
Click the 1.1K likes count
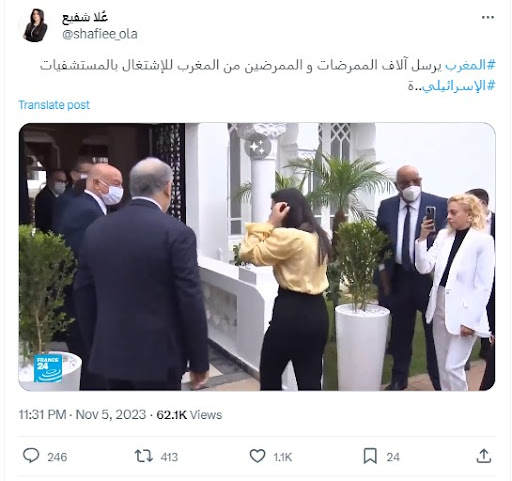283,457
